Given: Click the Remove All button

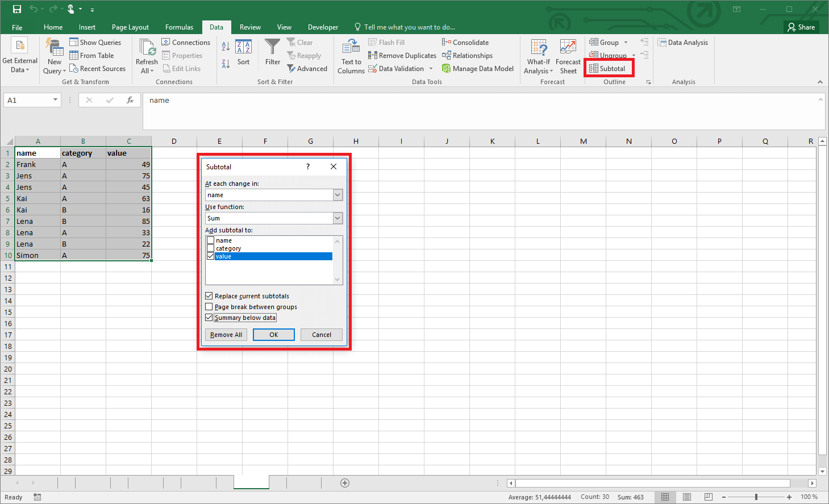Looking at the screenshot, I should [x=226, y=334].
